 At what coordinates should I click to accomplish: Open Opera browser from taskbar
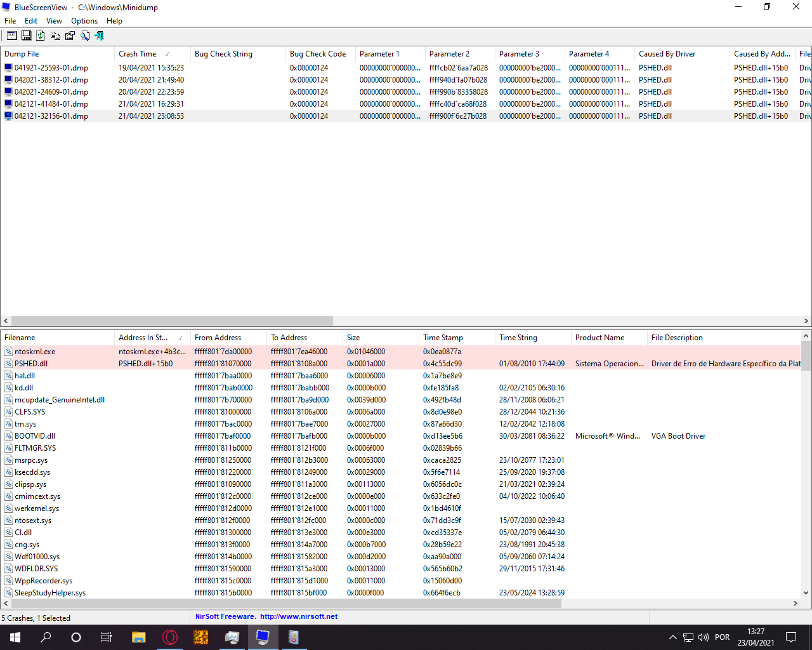tap(169, 637)
